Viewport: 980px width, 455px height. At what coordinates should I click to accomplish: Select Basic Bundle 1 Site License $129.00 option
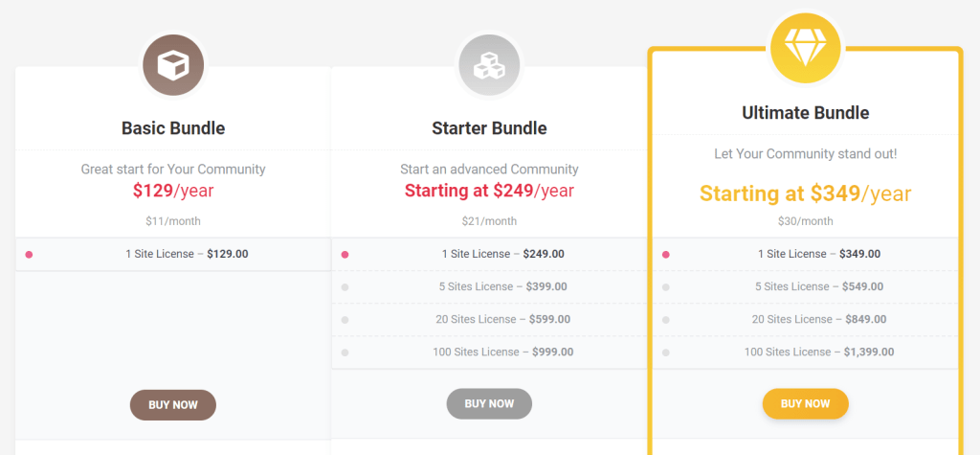point(173,254)
